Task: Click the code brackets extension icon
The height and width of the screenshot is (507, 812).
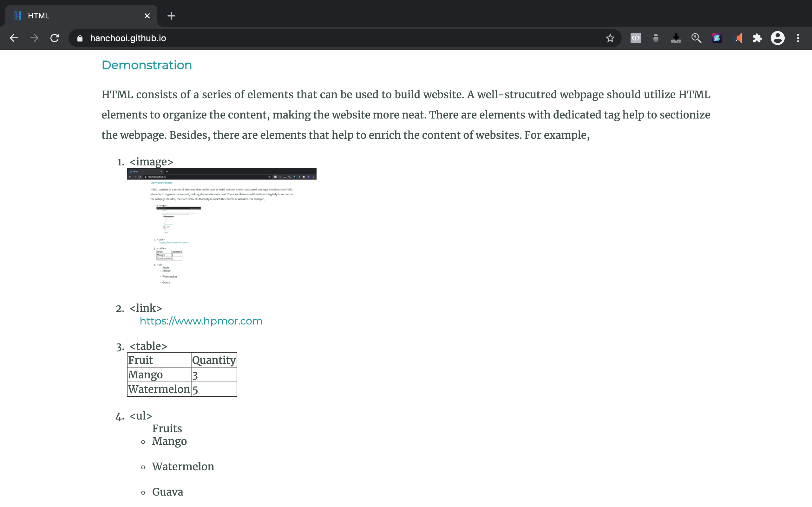Action: tap(636, 38)
